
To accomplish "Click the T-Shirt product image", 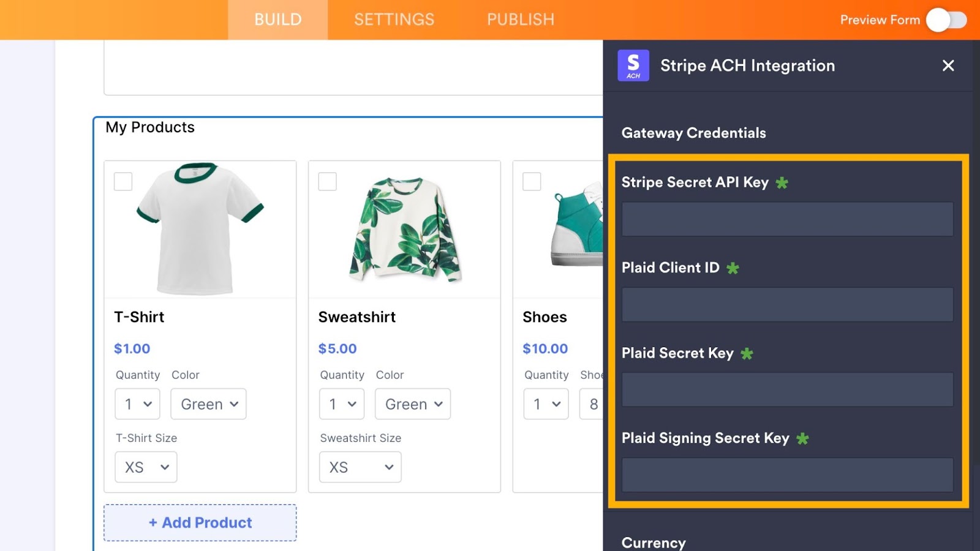I will [x=200, y=230].
